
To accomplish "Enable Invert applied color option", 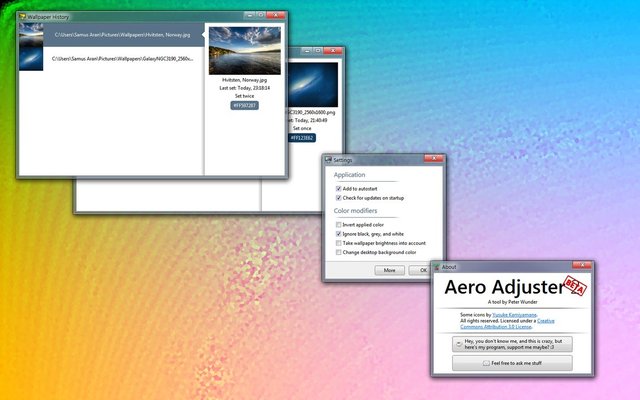I will pos(339,225).
